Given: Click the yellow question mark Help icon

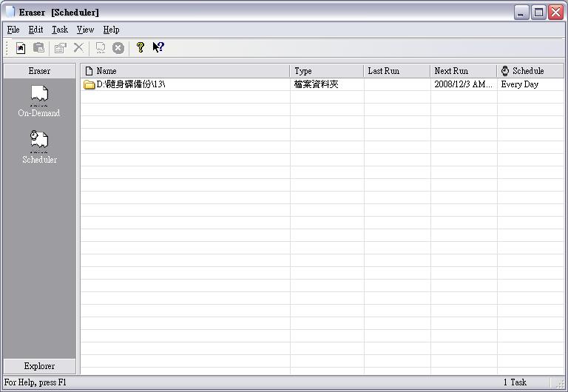Looking at the screenshot, I should click(141, 47).
